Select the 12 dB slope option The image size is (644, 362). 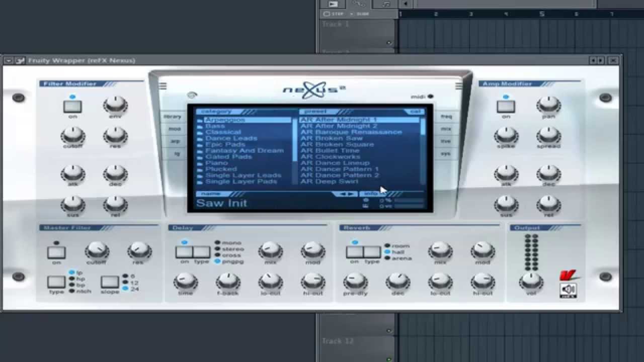(130, 283)
